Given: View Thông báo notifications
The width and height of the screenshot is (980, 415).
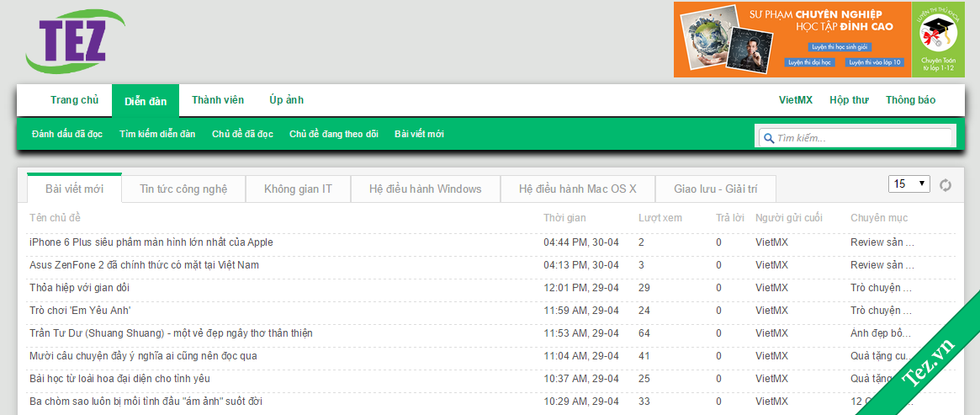Looking at the screenshot, I should coord(910,100).
